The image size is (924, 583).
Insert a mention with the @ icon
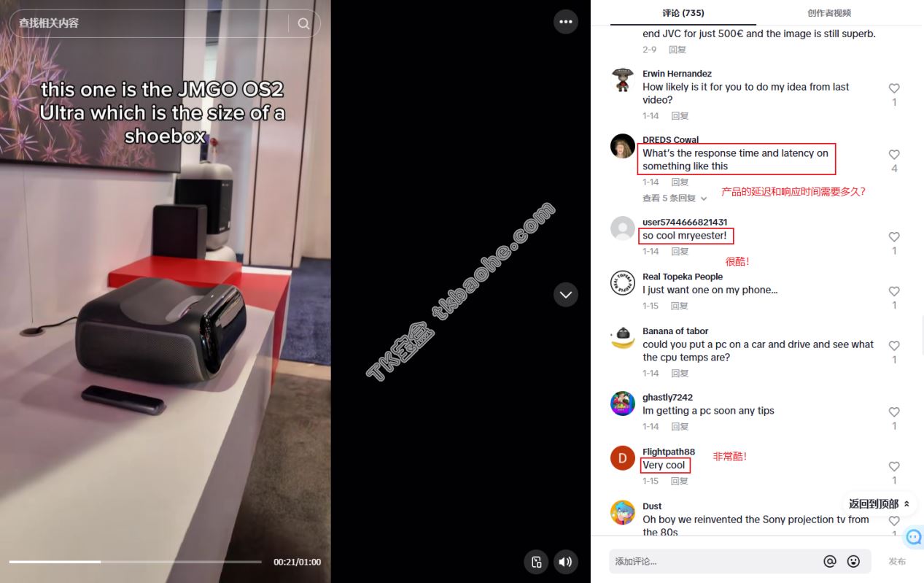(x=830, y=561)
